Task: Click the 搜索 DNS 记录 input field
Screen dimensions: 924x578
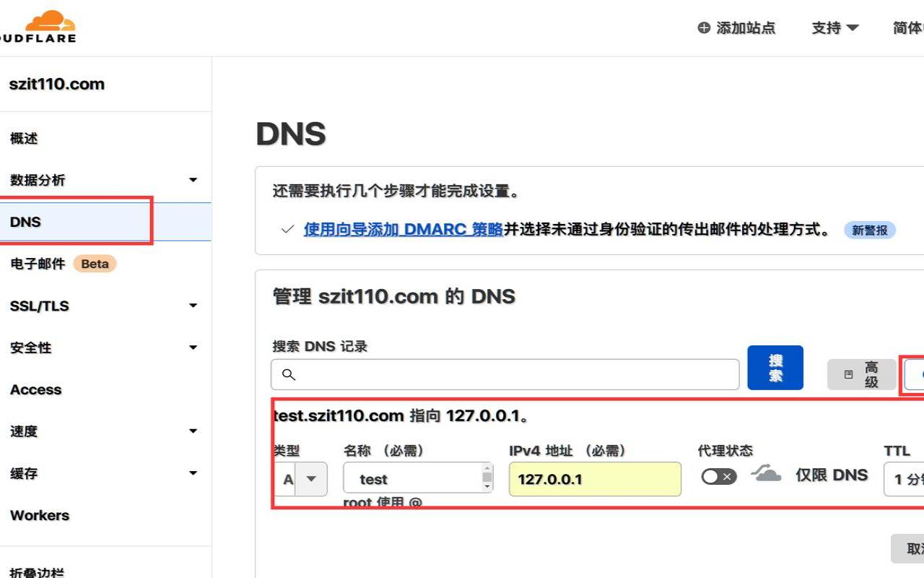Action: 505,374
